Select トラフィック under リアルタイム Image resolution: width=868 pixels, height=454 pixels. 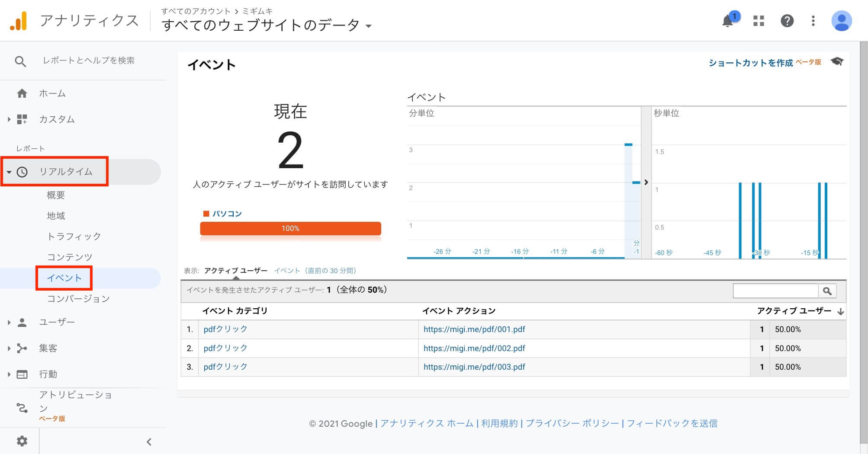pyautogui.click(x=74, y=237)
